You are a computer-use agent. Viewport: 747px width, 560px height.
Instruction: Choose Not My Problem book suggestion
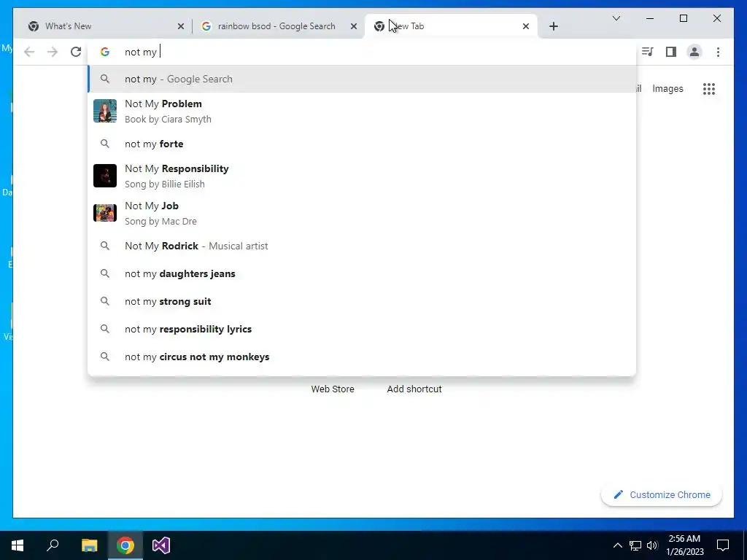[362, 111]
